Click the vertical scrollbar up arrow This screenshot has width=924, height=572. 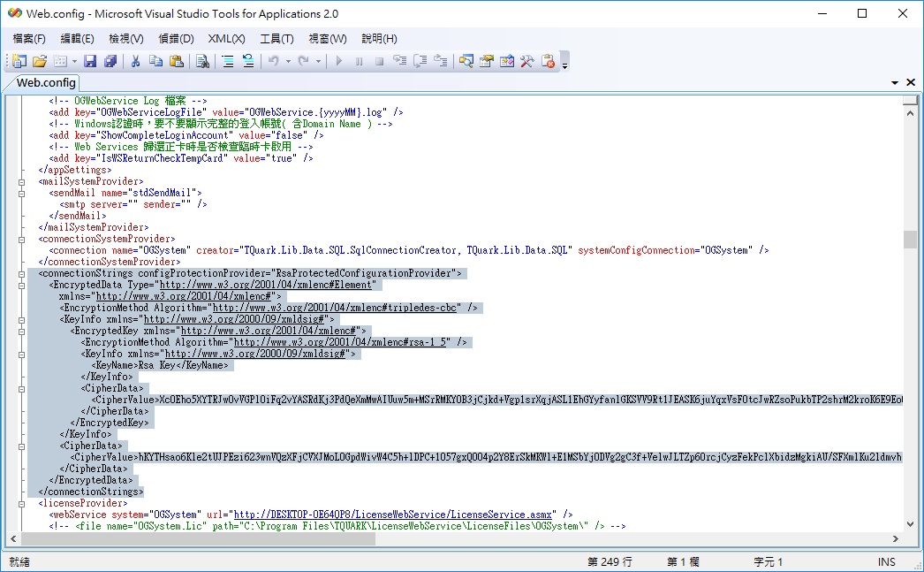(x=911, y=112)
